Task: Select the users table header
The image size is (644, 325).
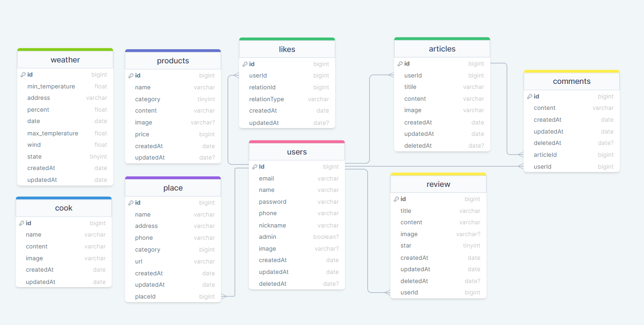Action: point(297,152)
